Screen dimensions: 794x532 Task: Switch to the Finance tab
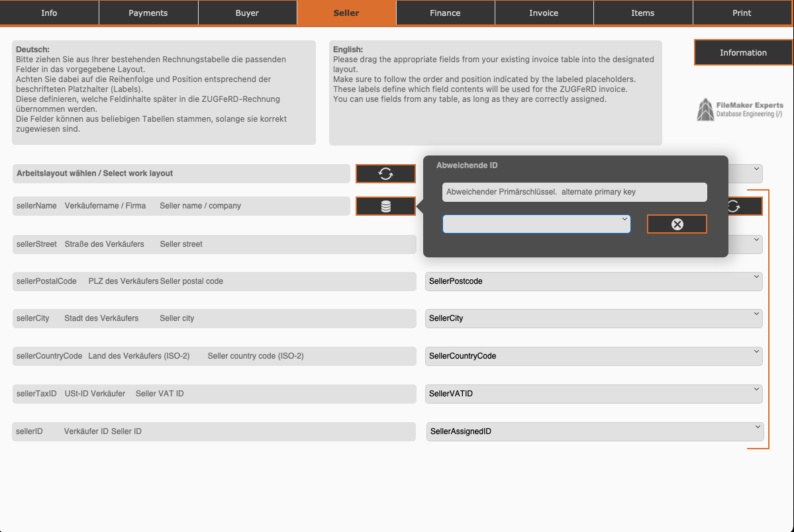[445, 13]
